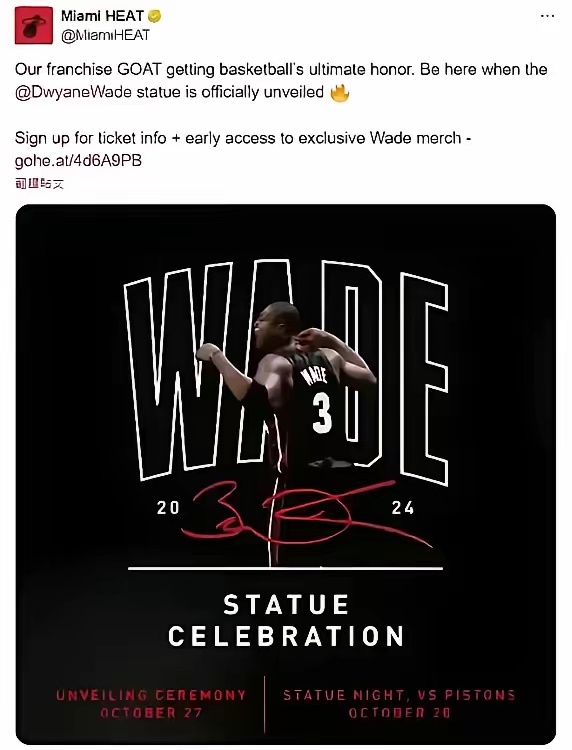Click the STATUE CELEBRATION heading

286,620
